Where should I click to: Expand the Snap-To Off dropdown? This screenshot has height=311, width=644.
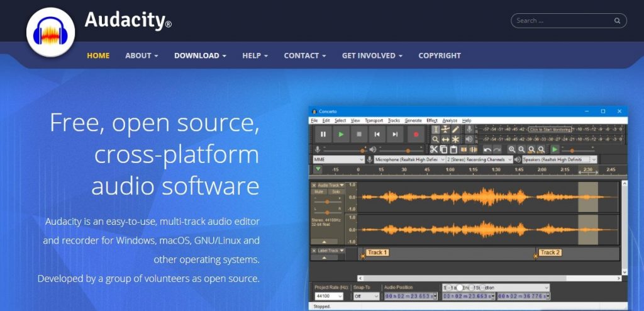[366, 296]
